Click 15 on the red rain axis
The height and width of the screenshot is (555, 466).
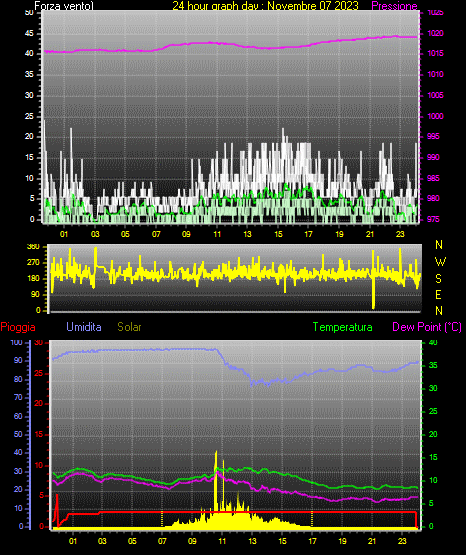point(39,434)
